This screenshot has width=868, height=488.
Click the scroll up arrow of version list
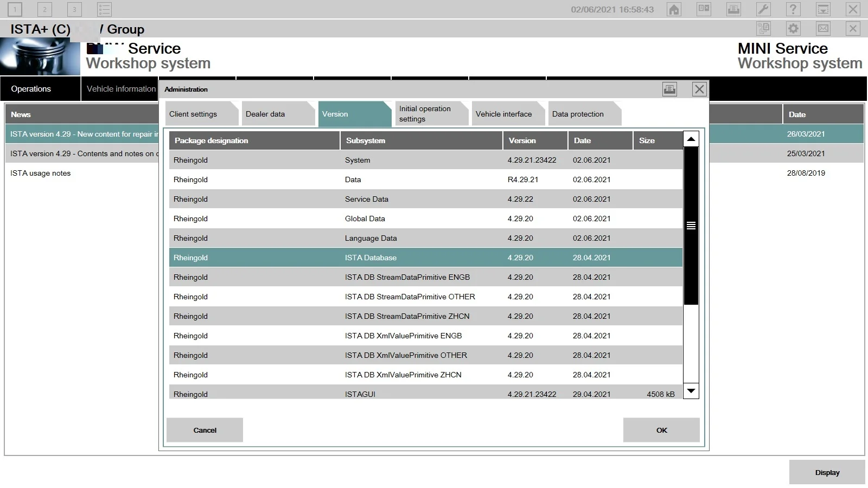691,139
